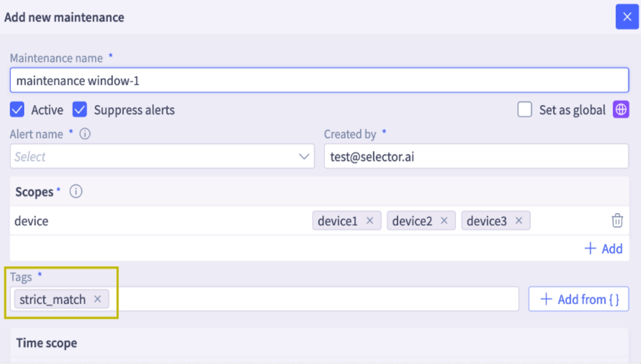The image size is (641, 364).
Task: Click the Alert name dropdown chevron
Action: pyautogui.click(x=304, y=156)
